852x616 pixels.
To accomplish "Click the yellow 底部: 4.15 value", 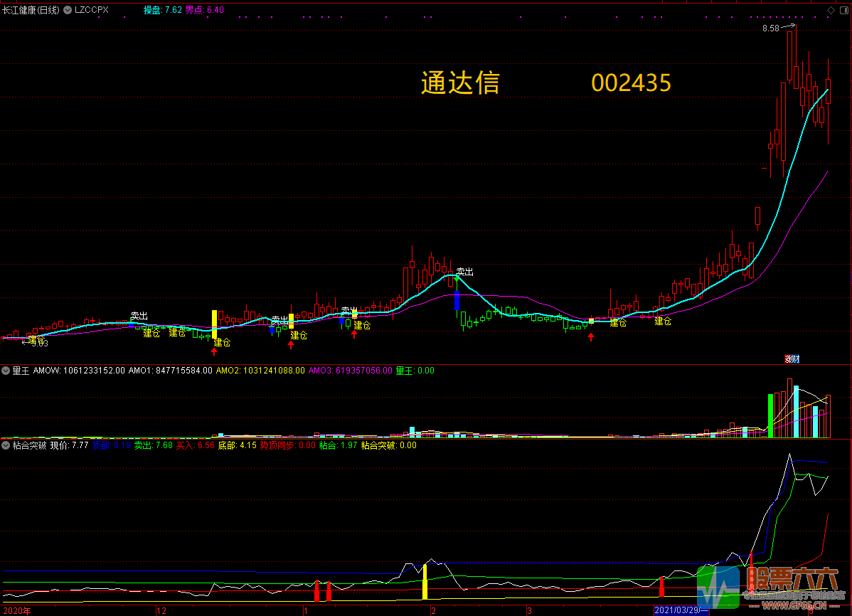I will coord(237,445).
